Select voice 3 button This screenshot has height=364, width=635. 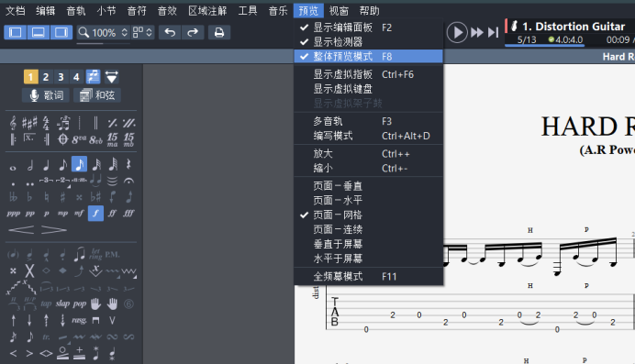click(x=61, y=77)
